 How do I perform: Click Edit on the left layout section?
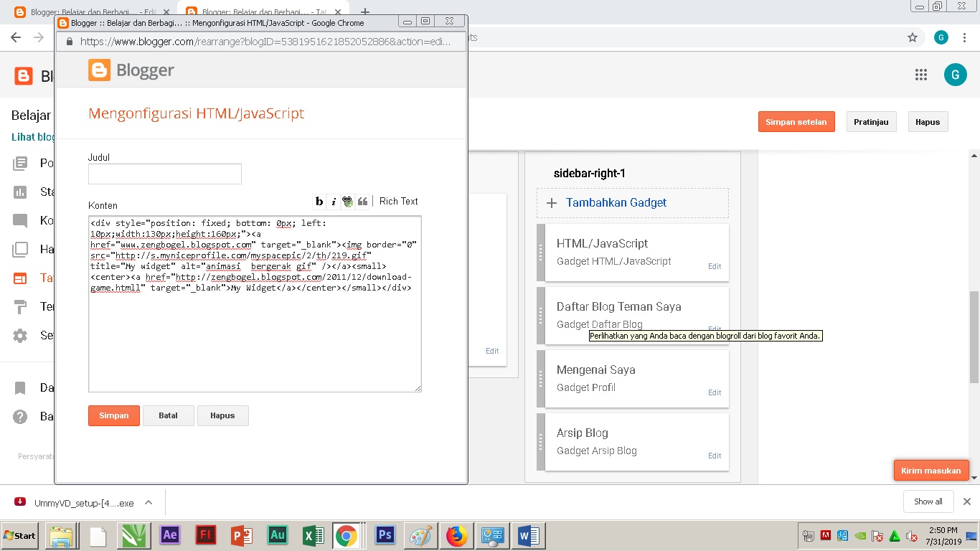[492, 351]
